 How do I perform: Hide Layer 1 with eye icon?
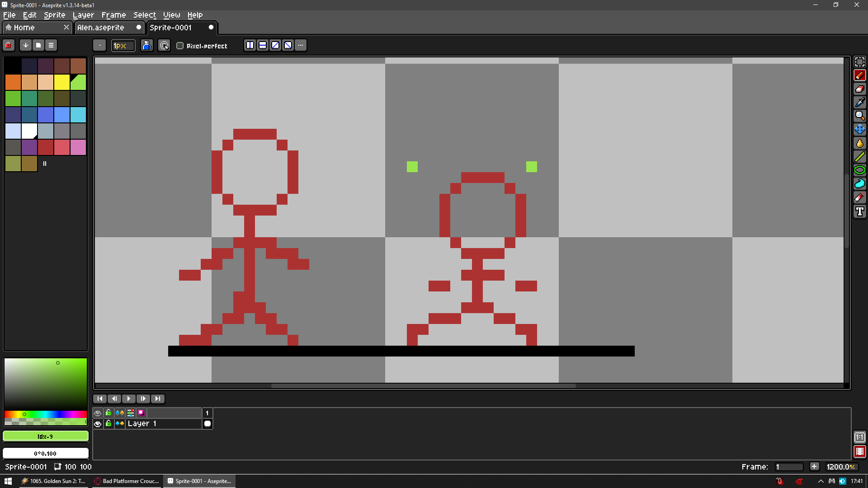98,424
